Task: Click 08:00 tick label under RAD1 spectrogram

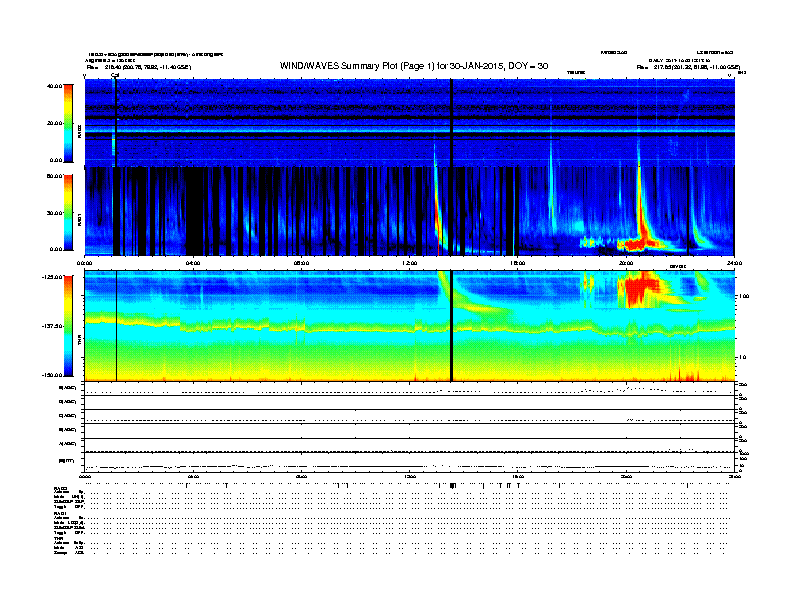Action: 301,263
